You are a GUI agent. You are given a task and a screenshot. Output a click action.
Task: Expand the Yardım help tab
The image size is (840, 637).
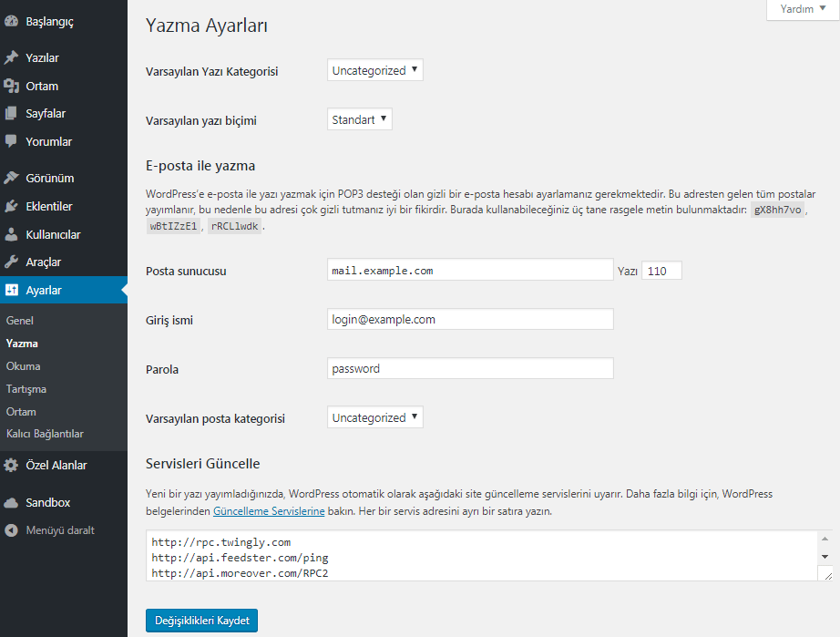coord(802,9)
